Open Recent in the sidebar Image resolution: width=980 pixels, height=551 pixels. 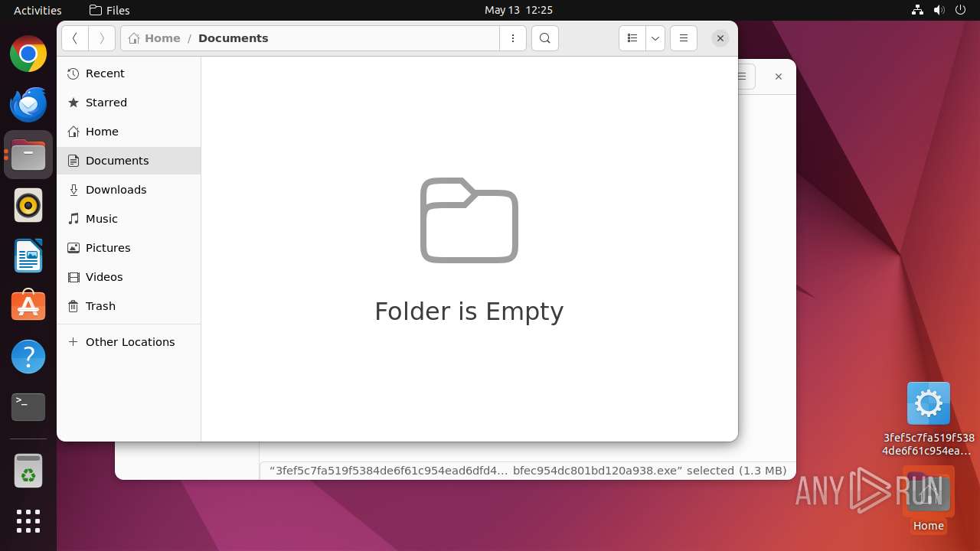coord(129,73)
